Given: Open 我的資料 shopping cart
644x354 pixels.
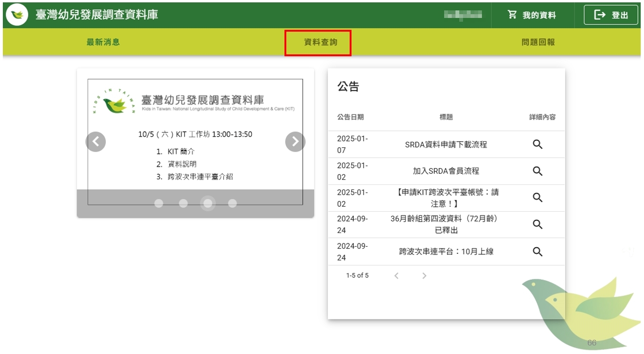Looking at the screenshot, I should [532, 15].
